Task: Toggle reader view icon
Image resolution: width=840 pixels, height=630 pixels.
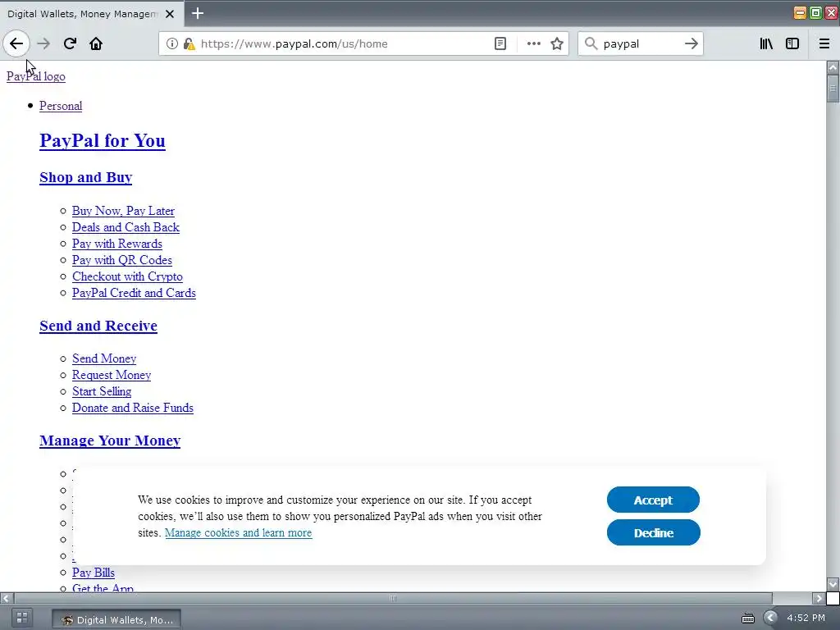Action: pyautogui.click(x=500, y=43)
